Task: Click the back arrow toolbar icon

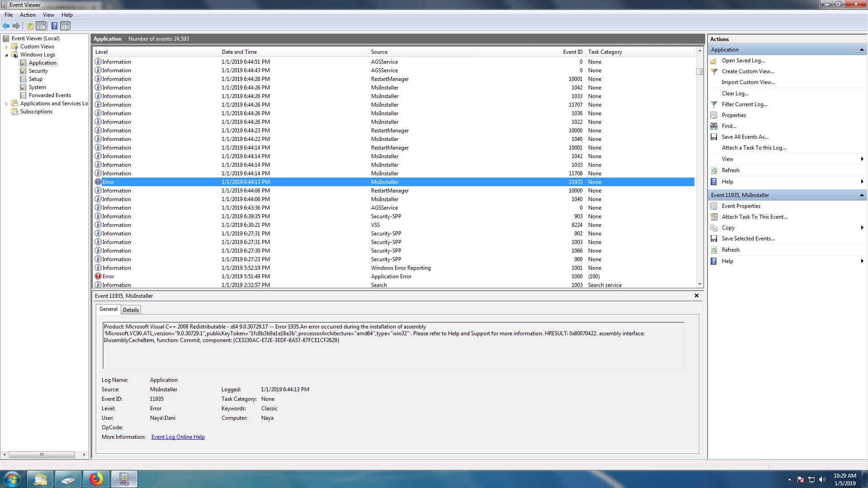Action: pos(6,26)
